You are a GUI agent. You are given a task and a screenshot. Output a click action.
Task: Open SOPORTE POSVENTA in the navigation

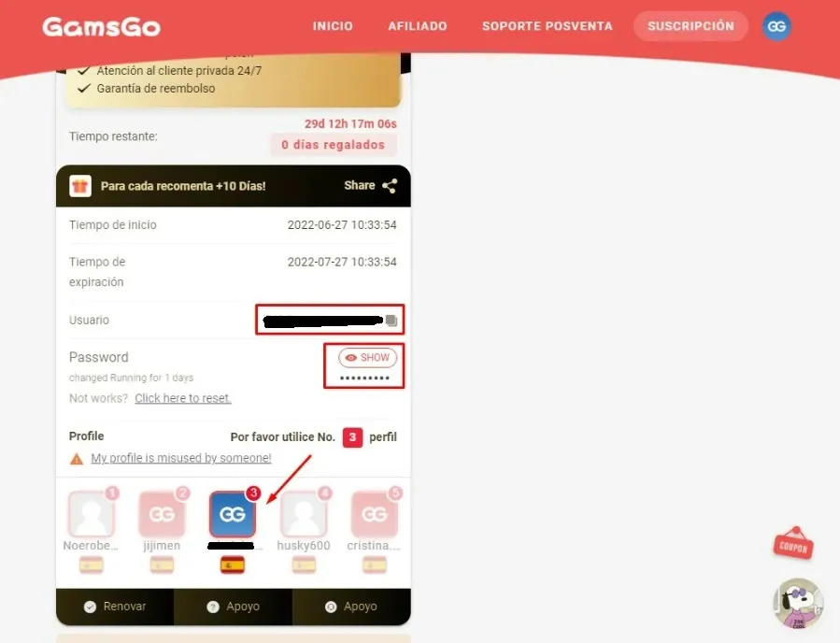pos(547,26)
